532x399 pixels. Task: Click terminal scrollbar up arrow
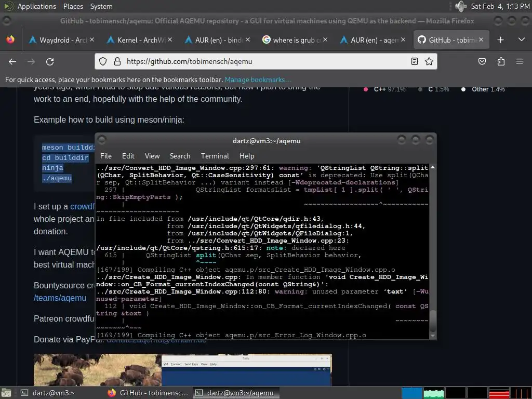(433, 168)
